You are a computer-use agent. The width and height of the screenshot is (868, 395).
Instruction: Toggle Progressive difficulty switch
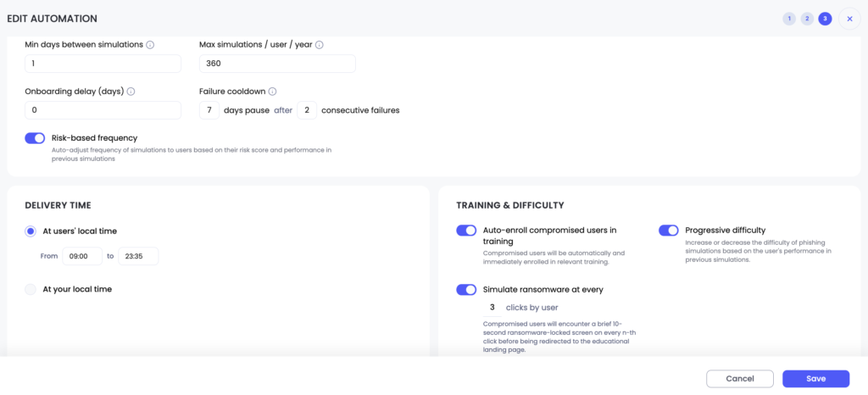point(669,231)
